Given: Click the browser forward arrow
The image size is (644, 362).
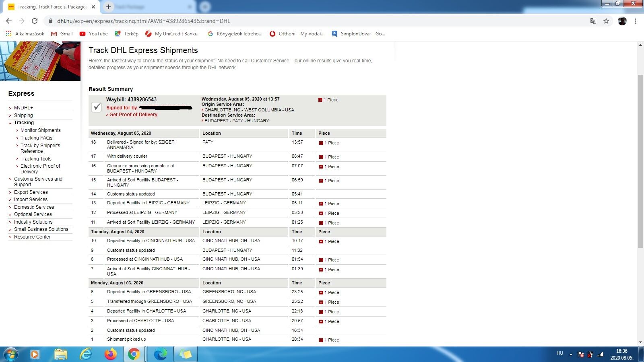Looking at the screenshot, I should [22, 21].
